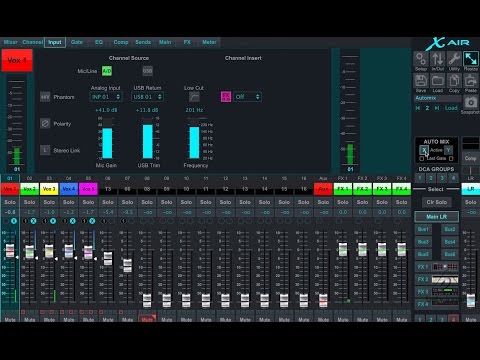Go to previous snapshot arrow
480x360 pixels.
[418, 108]
